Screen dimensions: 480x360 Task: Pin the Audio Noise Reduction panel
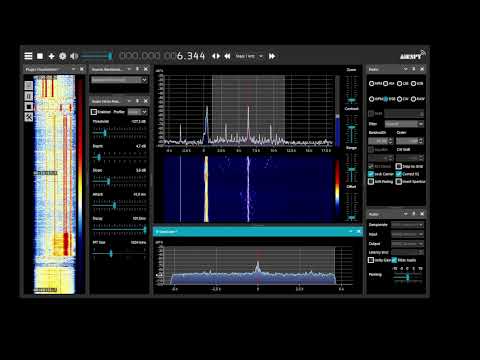click(137, 101)
